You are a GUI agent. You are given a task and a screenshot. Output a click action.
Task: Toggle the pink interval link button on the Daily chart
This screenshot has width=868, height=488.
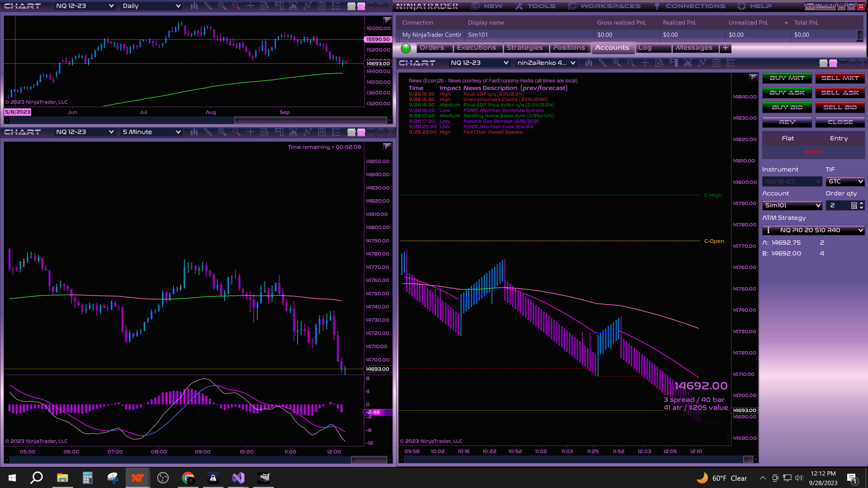[361, 6]
